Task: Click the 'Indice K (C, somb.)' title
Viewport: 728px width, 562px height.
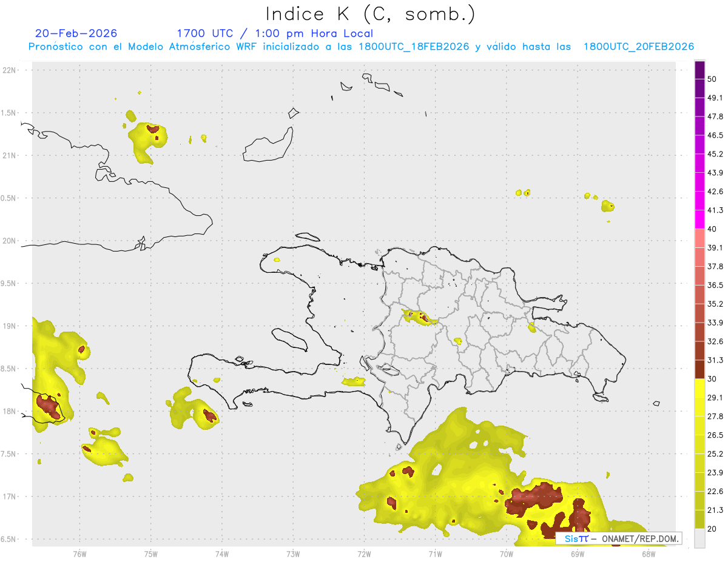Action: tap(370, 15)
